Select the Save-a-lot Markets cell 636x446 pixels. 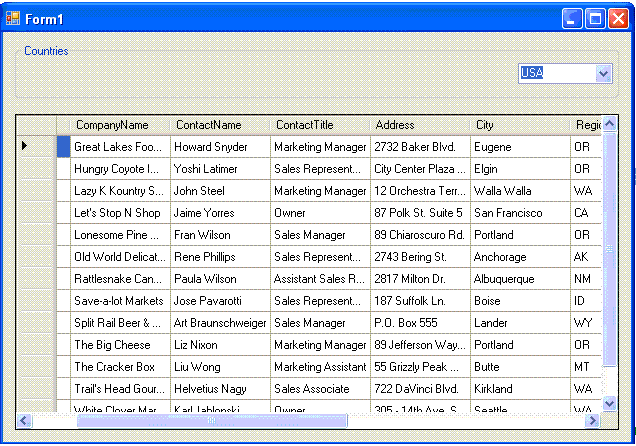tap(120, 300)
